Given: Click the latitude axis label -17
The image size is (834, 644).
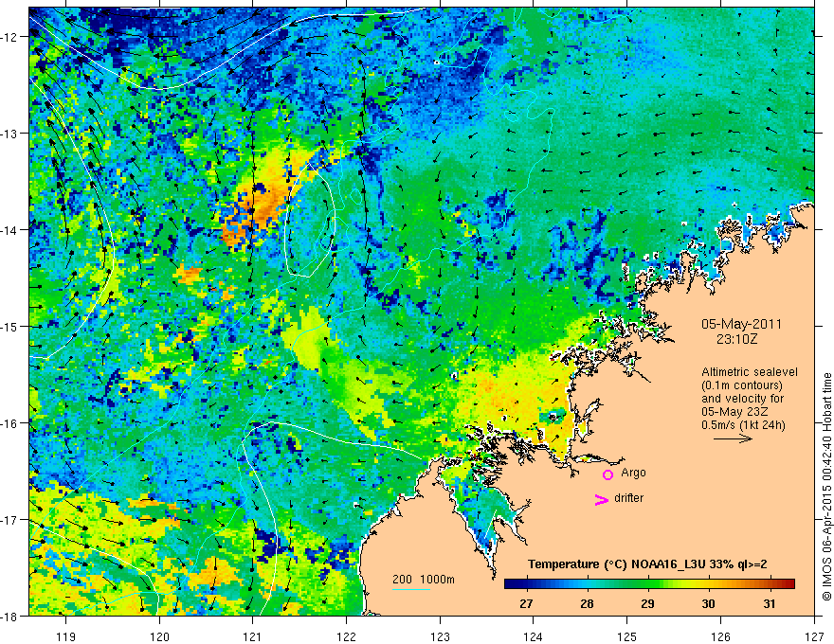Looking at the screenshot, I should click(x=9, y=520).
